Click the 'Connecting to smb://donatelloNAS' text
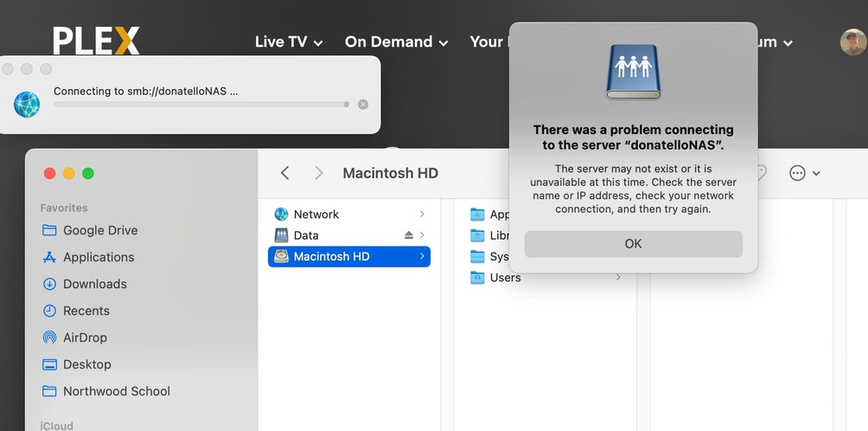The image size is (868, 431). 145,92
